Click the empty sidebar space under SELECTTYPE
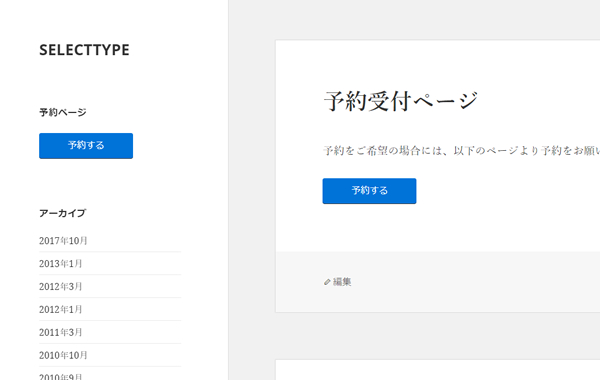 coord(115,82)
